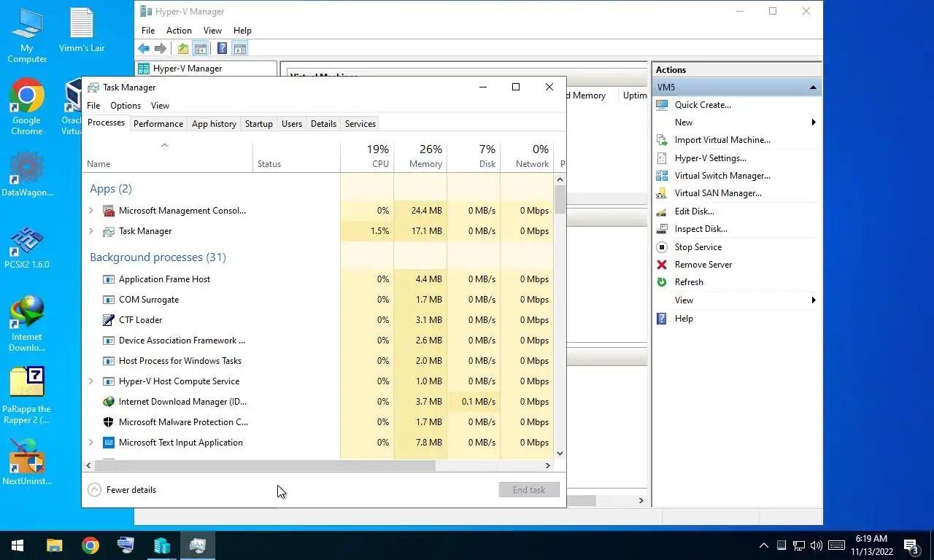Click the Quick Create icon in Actions
This screenshot has height=560, width=934.
click(662, 105)
